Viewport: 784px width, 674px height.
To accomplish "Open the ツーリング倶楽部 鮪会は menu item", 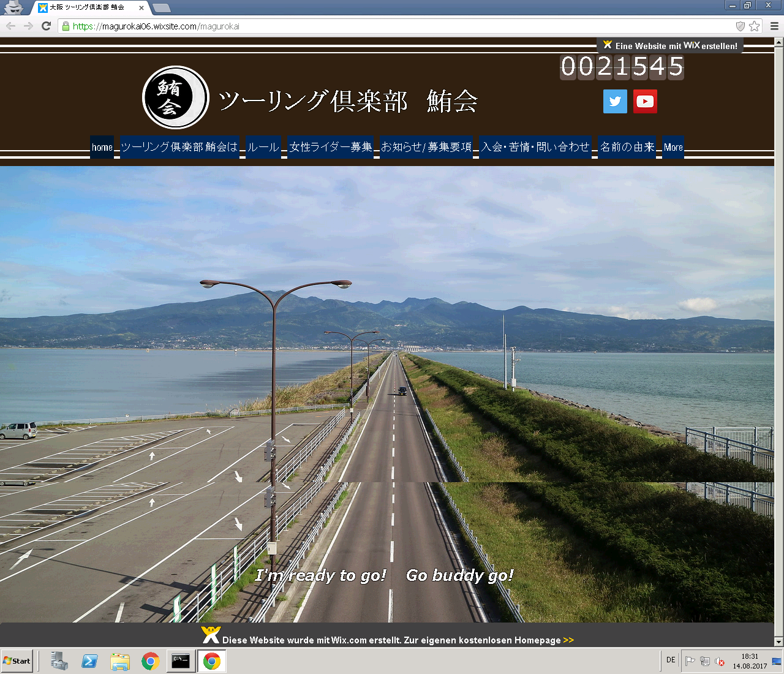I will [x=179, y=147].
